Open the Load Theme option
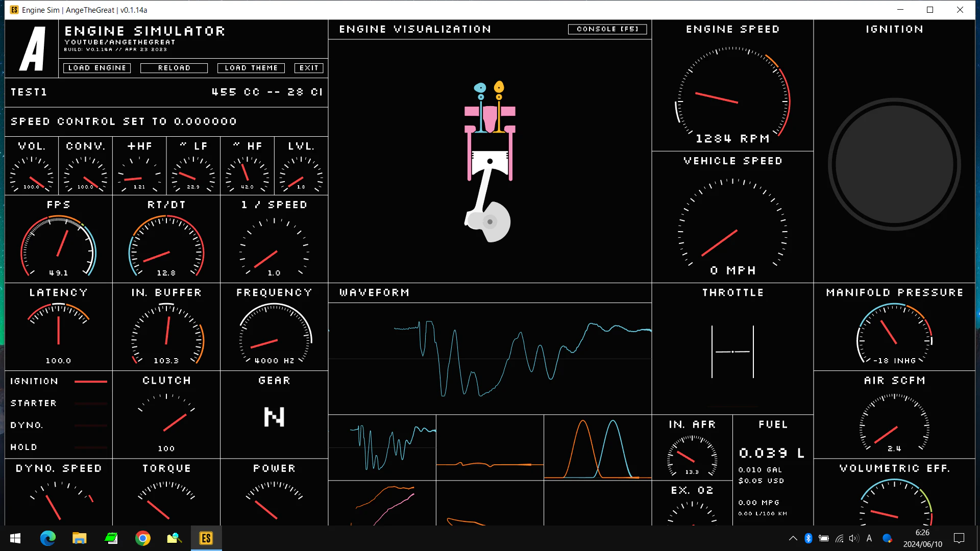This screenshot has width=980, height=551. [251, 68]
